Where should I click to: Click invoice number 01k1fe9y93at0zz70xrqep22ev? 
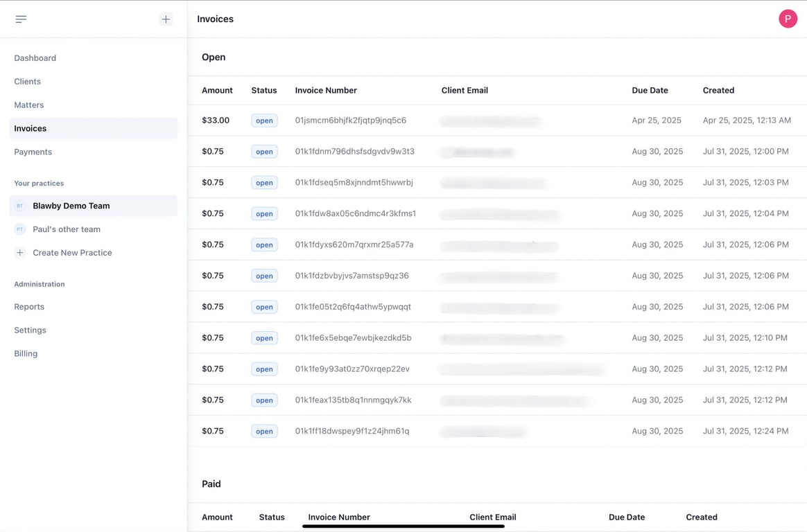pyautogui.click(x=353, y=369)
